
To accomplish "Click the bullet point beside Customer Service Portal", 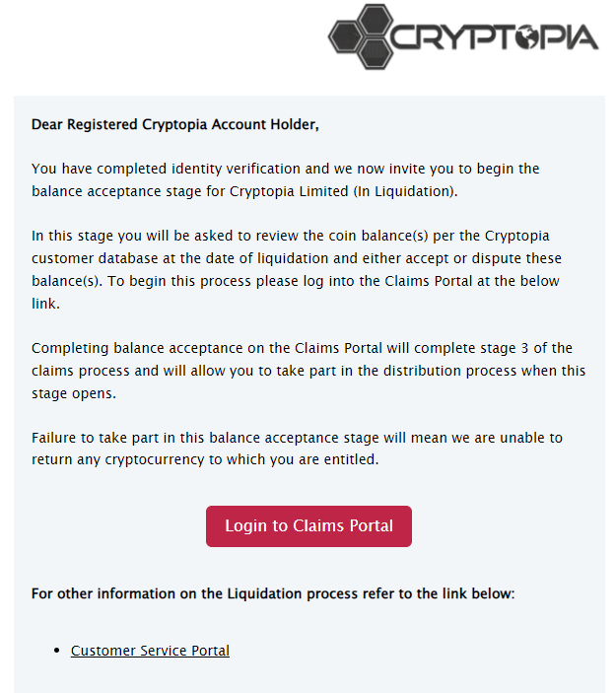I will 59,651.
